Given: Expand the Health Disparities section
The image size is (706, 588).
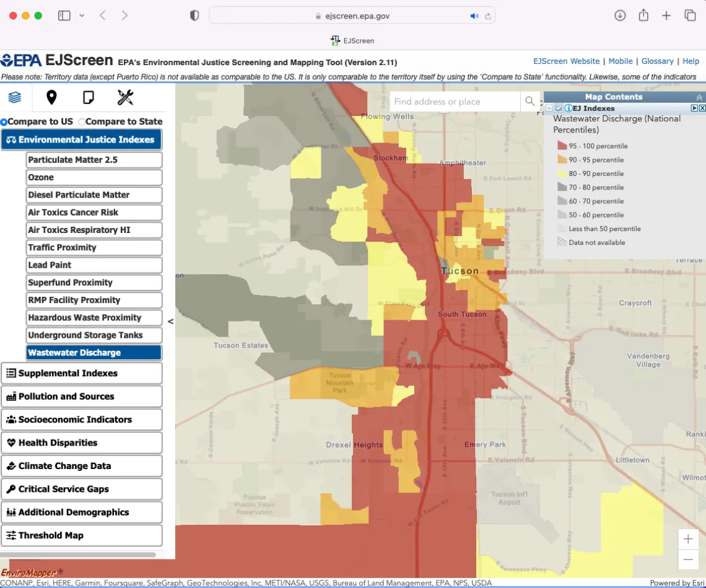Looking at the screenshot, I should [82, 442].
